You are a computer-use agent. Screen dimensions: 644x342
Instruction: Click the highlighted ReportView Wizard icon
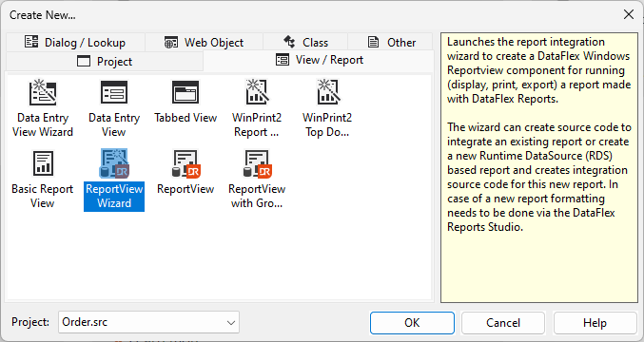114,163
